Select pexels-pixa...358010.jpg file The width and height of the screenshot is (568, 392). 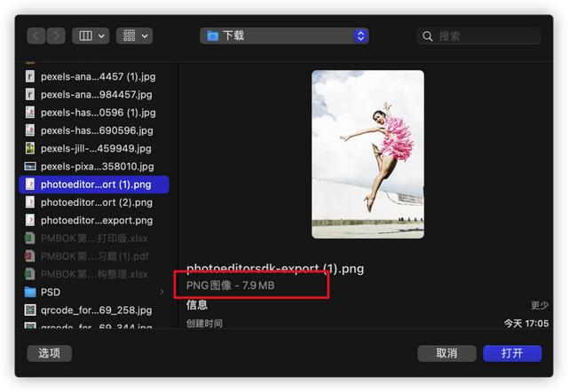pos(94,167)
